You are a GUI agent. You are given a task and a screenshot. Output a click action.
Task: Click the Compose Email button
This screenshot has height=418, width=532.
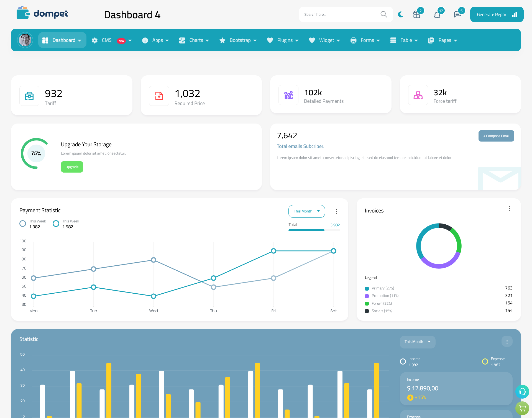pos(495,135)
